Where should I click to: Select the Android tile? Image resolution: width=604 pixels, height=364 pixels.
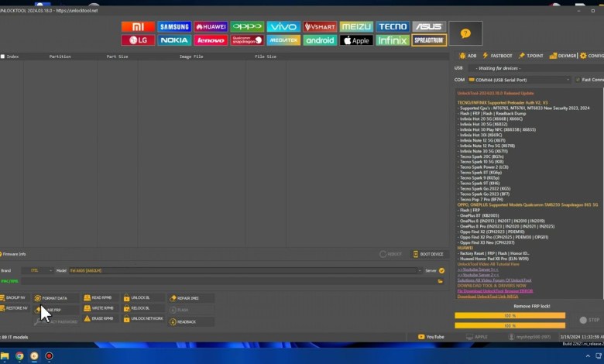320,40
